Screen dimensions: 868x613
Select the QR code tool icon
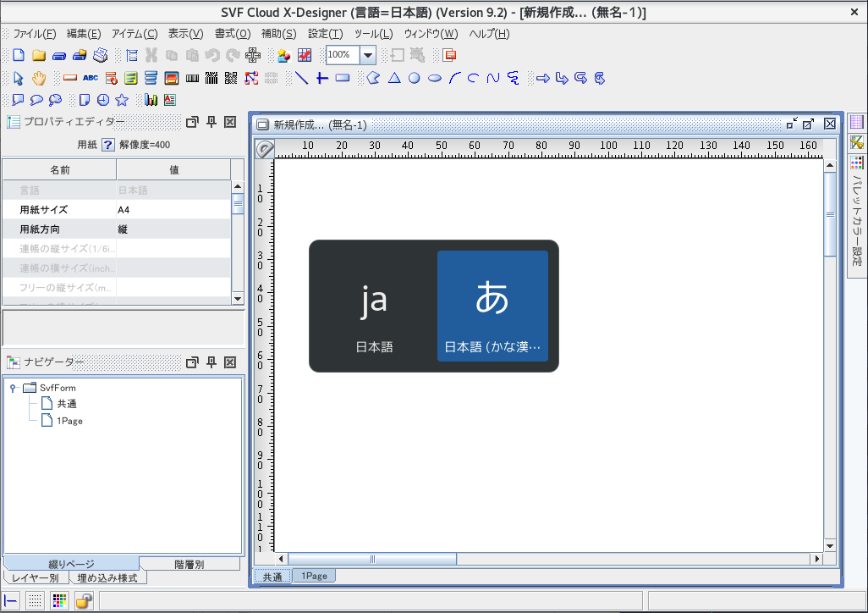tap(232, 78)
